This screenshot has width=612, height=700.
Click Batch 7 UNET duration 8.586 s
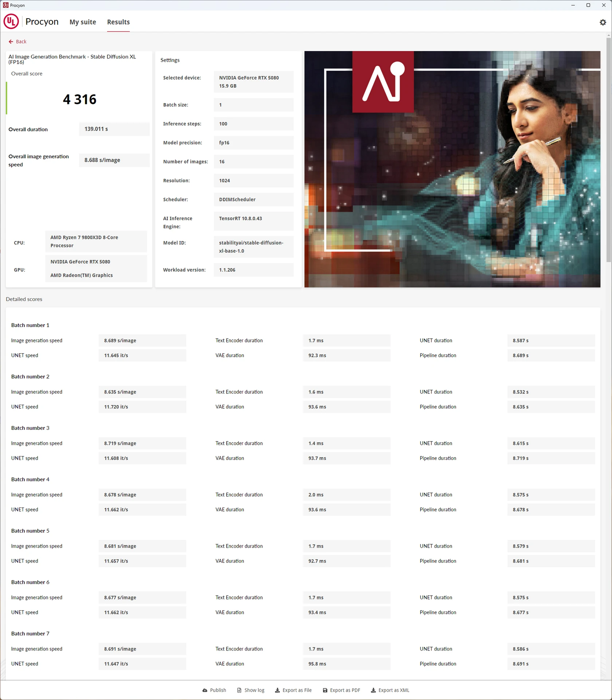(x=551, y=649)
